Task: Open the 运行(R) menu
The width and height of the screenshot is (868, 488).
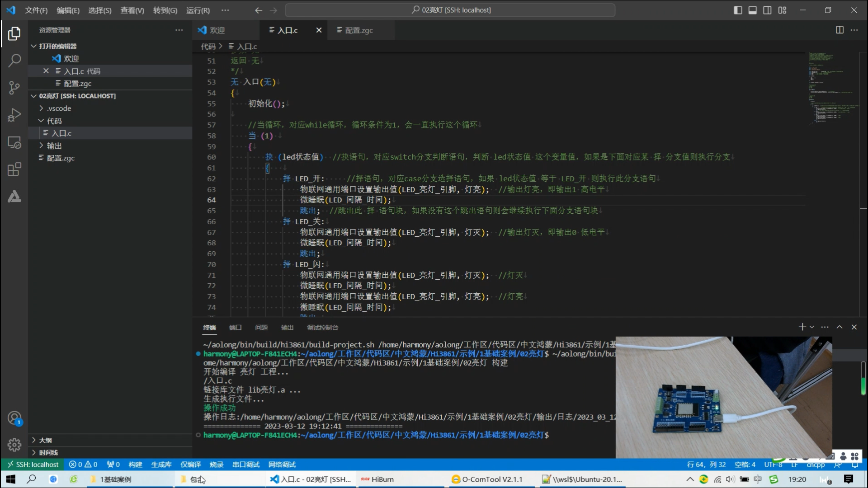Action: (198, 10)
